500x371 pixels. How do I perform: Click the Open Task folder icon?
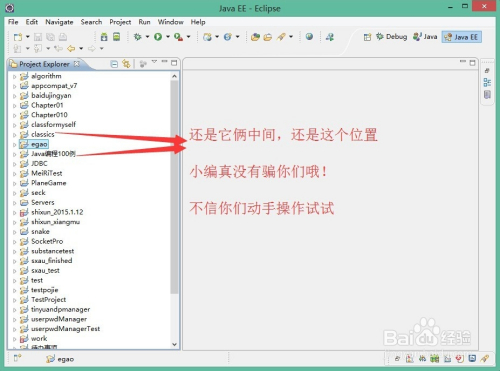click(268, 37)
